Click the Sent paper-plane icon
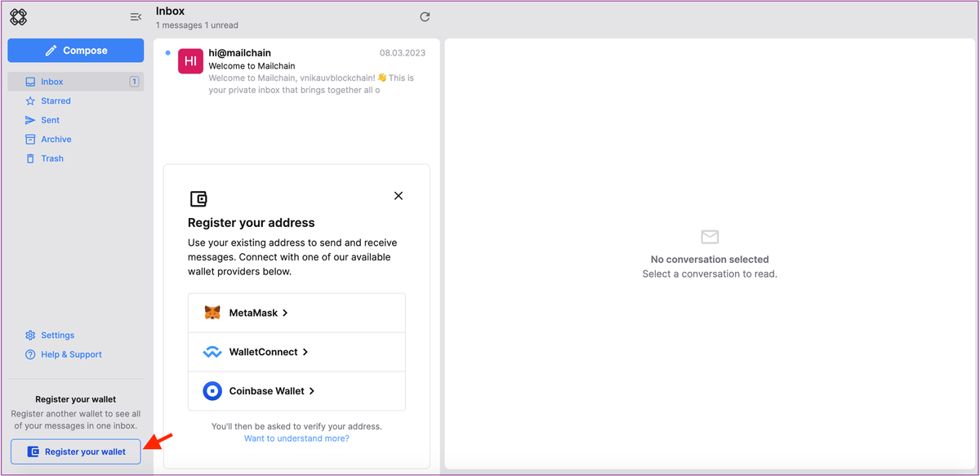Image resolution: width=980 pixels, height=476 pixels. [x=30, y=120]
